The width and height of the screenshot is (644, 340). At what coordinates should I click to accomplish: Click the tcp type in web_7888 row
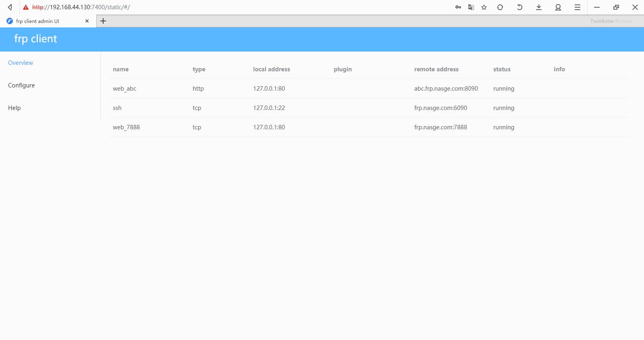pos(197,127)
